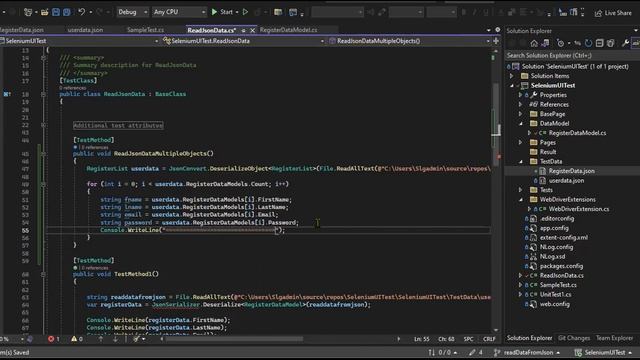Click the Solution Explorer Properties wrench icon
640x360 pixels.
[625, 43]
